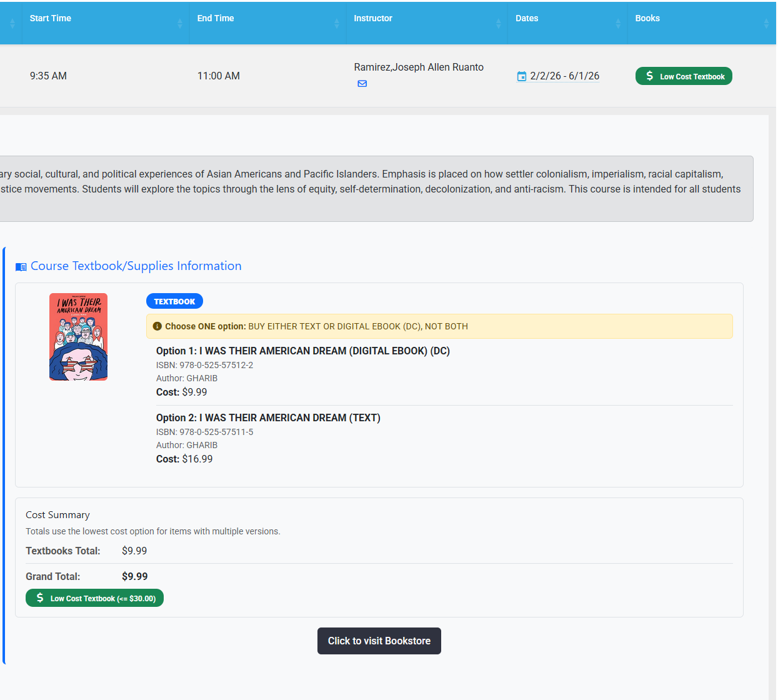Open the 2/2/26 - 6/1/26 date range

click(x=564, y=76)
